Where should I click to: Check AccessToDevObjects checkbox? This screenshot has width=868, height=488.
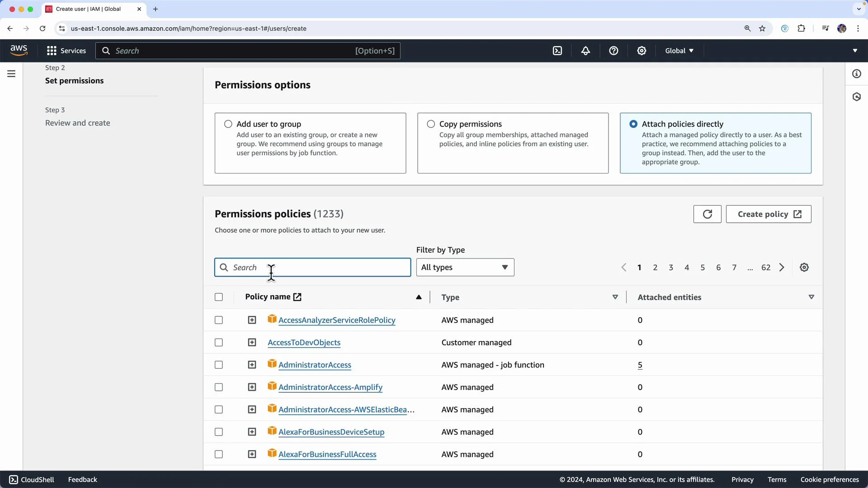coord(219,343)
